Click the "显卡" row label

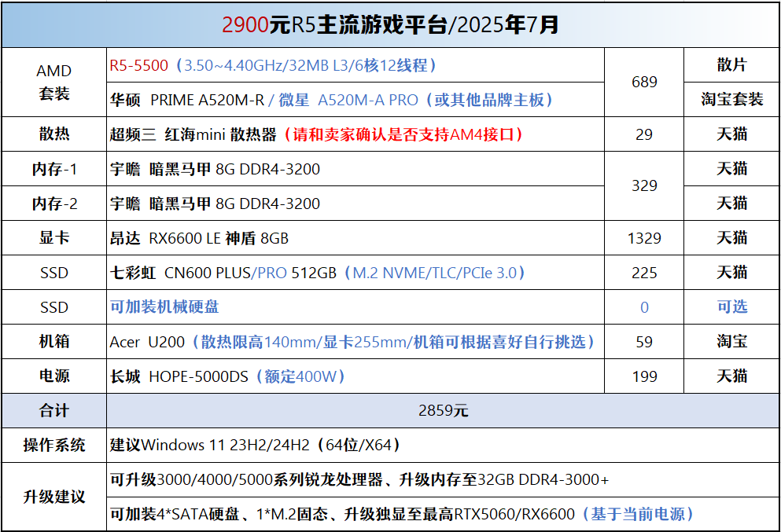click(x=53, y=238)
